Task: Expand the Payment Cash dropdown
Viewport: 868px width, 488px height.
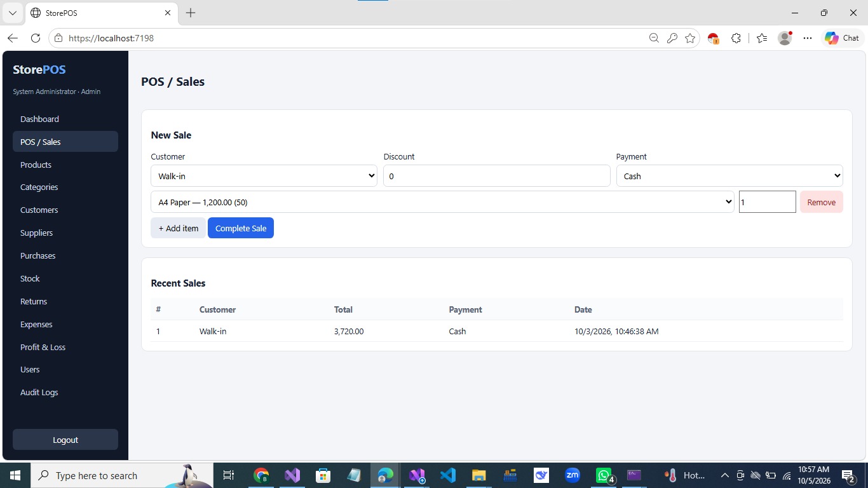Action: pos(729,176)
